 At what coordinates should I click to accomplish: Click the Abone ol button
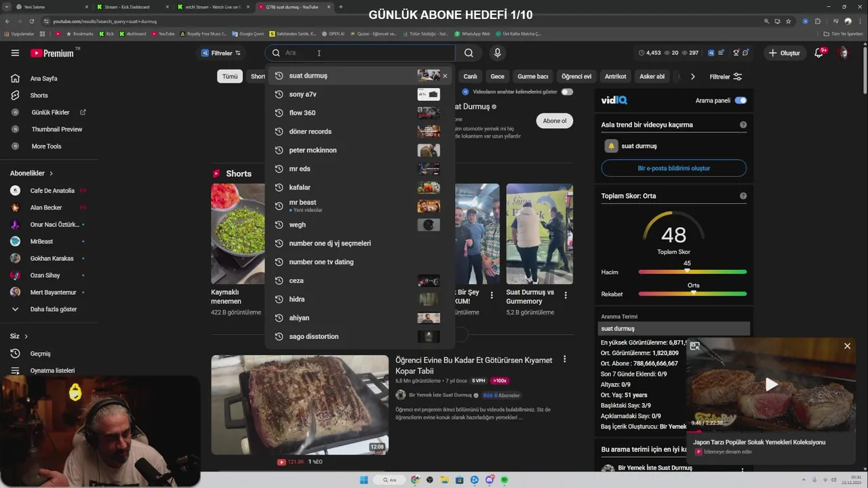click(555, 121)
